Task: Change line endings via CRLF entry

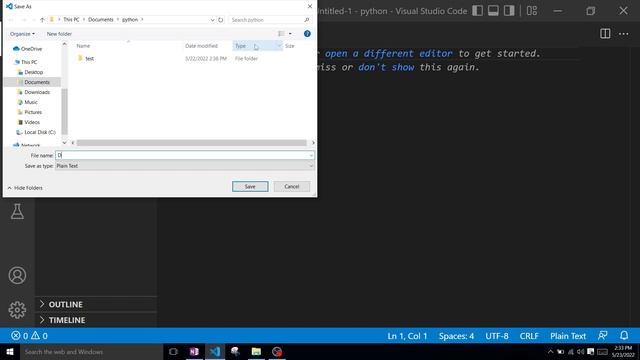Action: [x=529, y=336]
